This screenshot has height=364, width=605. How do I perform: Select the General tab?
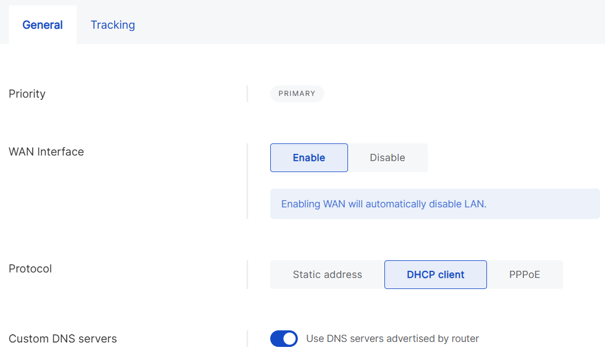42,25
